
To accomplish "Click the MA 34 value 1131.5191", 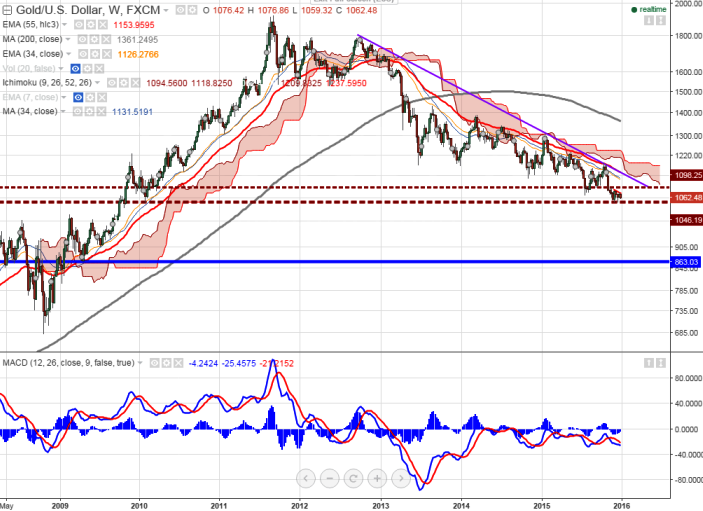I will pyautogui.click(x=132, y=112).
